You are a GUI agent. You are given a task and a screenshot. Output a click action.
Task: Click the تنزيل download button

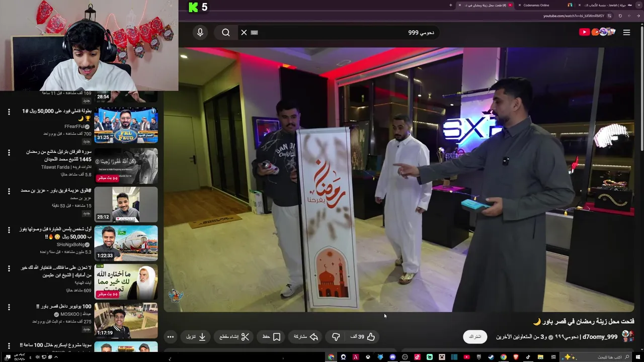(x=196, y=337)
